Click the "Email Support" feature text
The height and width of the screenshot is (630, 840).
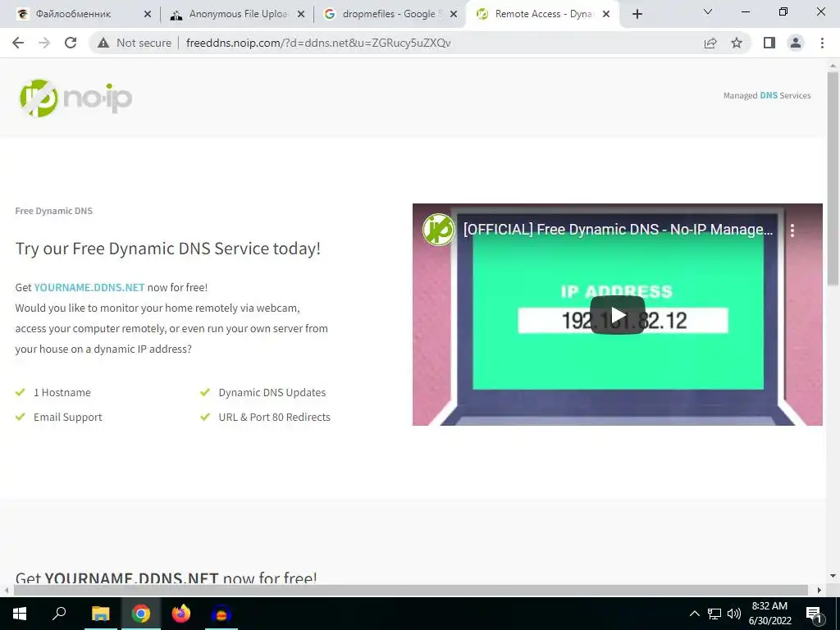pyautogui.click(x=67, y=418)
